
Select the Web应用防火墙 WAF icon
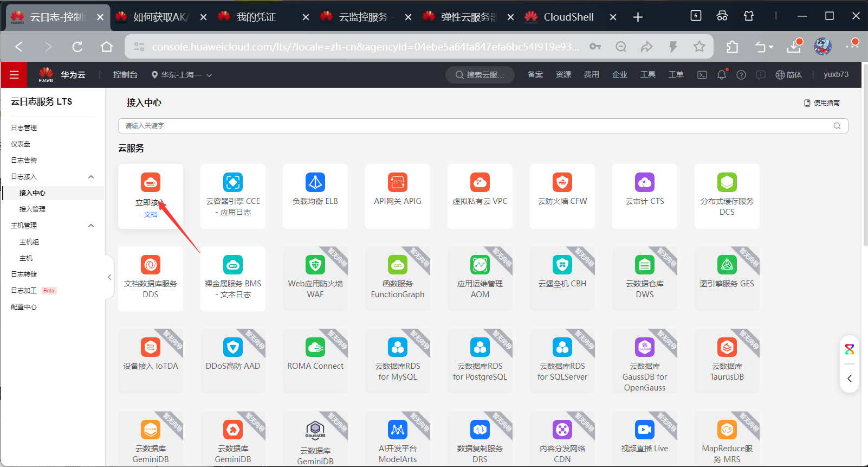coord(315,265)
